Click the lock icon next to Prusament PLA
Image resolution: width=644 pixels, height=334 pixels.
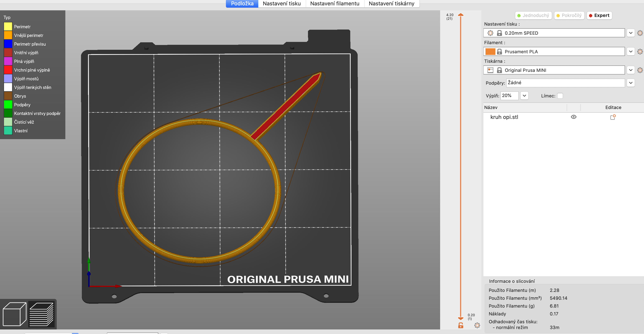pyautogui.click(x=499, y=52)
